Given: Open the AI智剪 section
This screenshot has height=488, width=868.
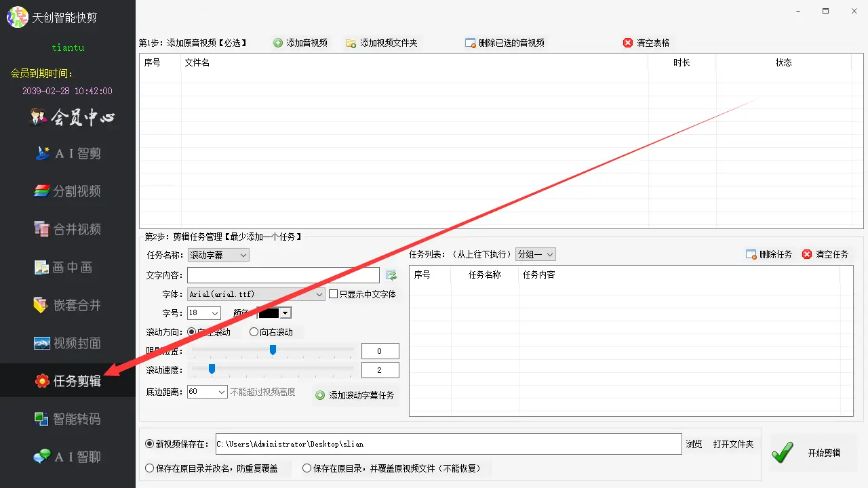Looking at the screenshot, I should (68, 153).
